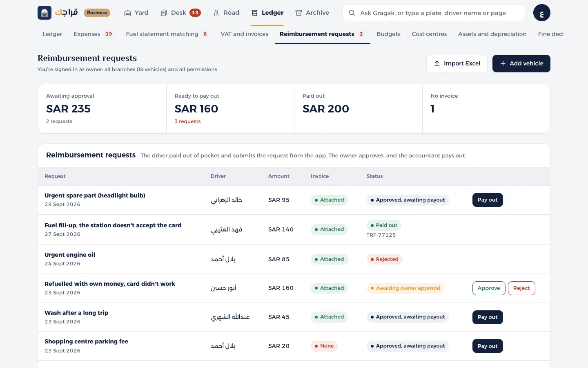Click the '3 requests' text
The width and height of the screenshot is (588, 368).
point(187,121)
